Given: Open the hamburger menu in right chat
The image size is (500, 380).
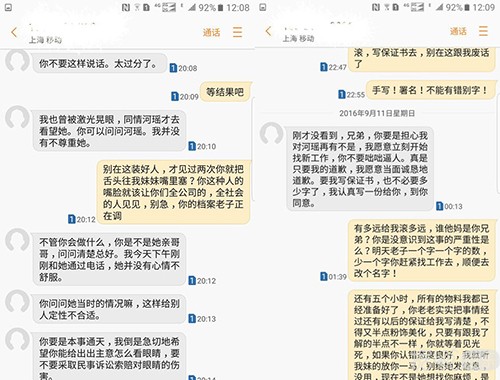Looking at the screenshot, I should pos(483,31).
